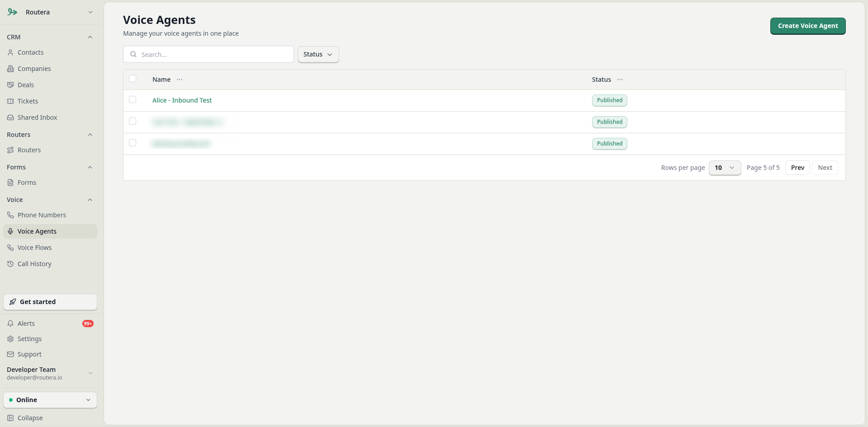The width and height of the screenshot is (868, 427).
Task: Open the Status column options dots
Action: 620,80
